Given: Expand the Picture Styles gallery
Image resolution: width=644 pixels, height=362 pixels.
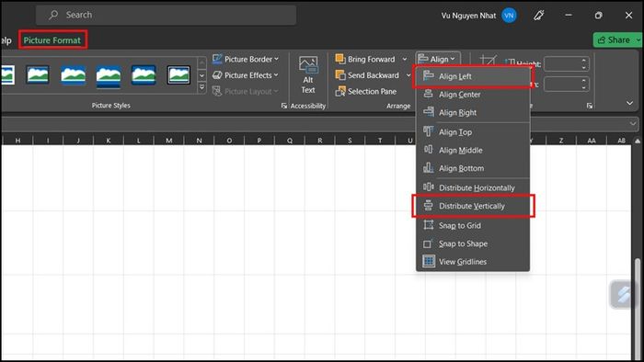Looking at the screenshot, I should pos(201,87).
